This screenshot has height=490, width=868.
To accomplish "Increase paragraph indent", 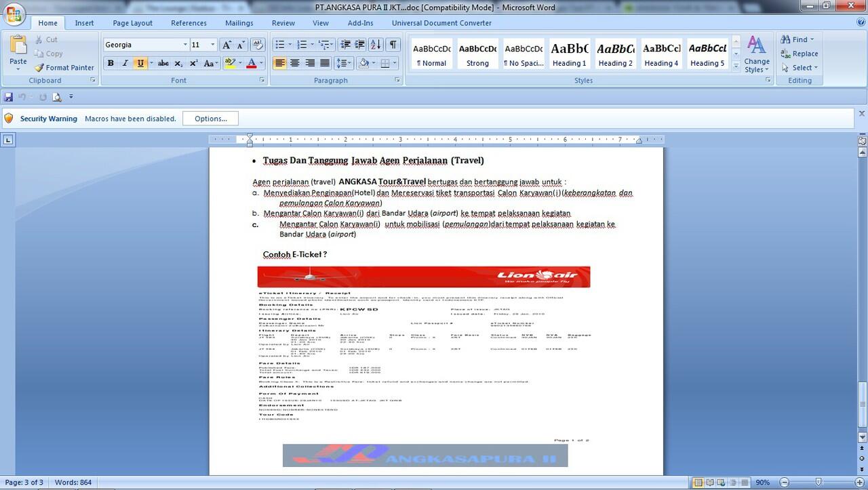I will pos(360,45).
